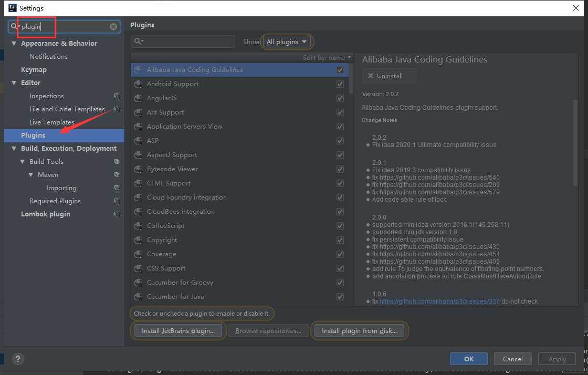Open Maven Importing settings
Image resolution: width=588 pixels, height=375 pixels.
pos(61,188)
